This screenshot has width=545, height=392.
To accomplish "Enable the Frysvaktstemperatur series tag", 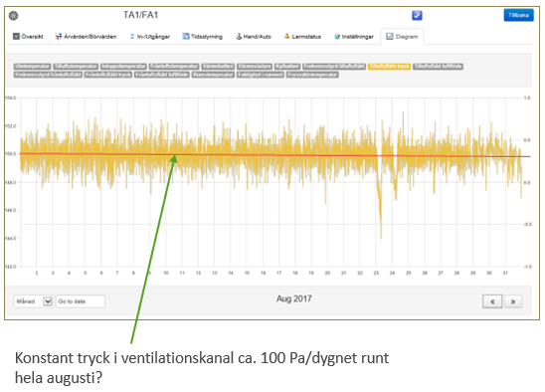I will click(312, 75).
